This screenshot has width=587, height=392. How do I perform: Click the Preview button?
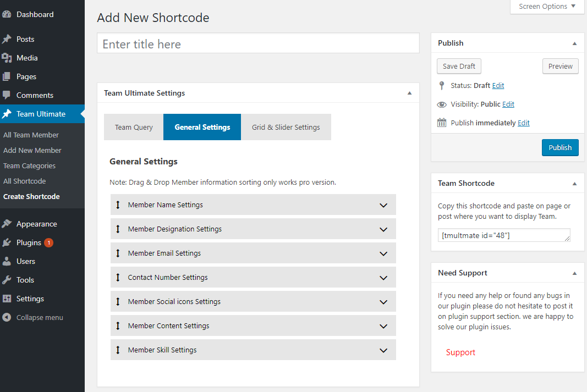coord(561,66)
